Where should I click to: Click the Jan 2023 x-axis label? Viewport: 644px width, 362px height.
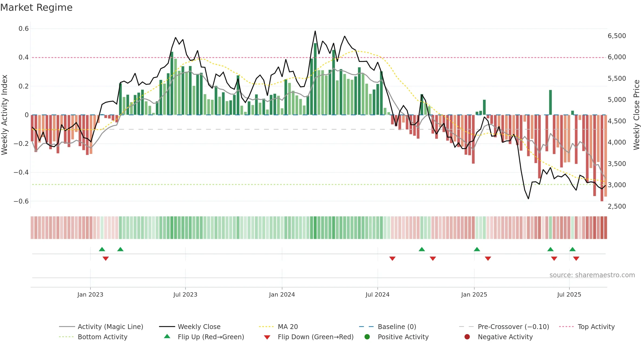click(90, 294)
